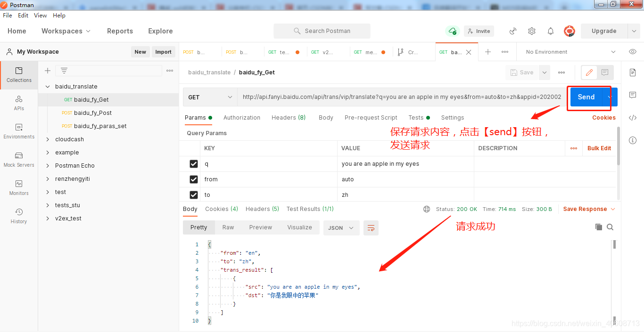Open the settings gear icon
644x332 pixels.
click(x=532, y=31)
